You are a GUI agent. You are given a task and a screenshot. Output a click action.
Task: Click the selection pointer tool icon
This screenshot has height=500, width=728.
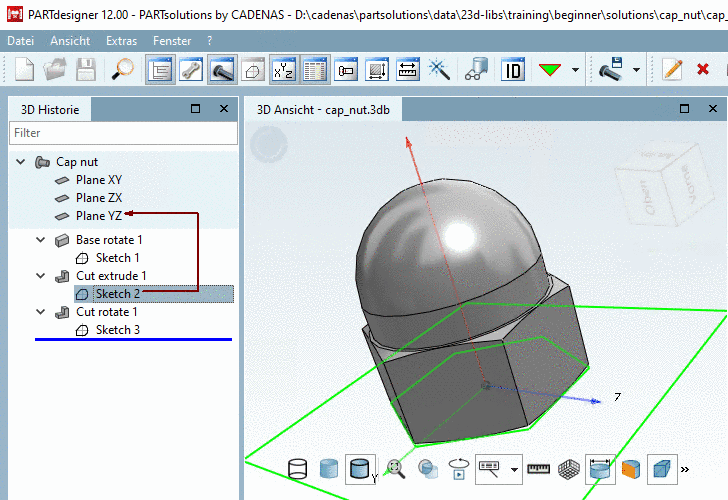(489, 469)
